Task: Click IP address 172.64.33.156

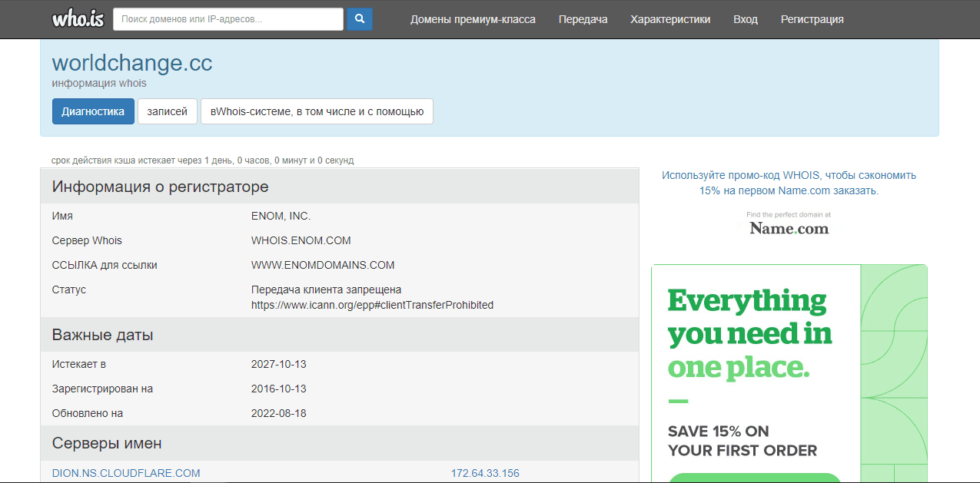Action: coord(485,473)
